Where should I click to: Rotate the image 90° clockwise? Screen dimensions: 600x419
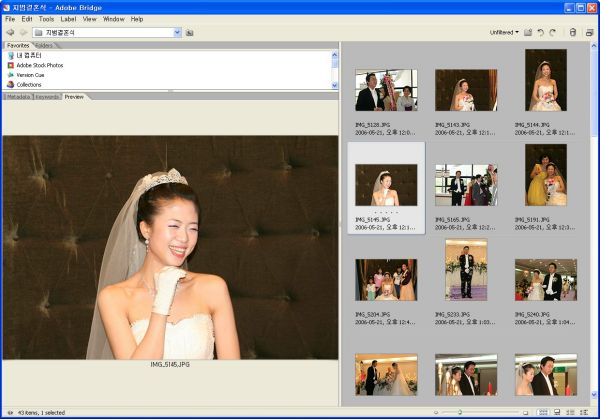(x=552, y=32)
